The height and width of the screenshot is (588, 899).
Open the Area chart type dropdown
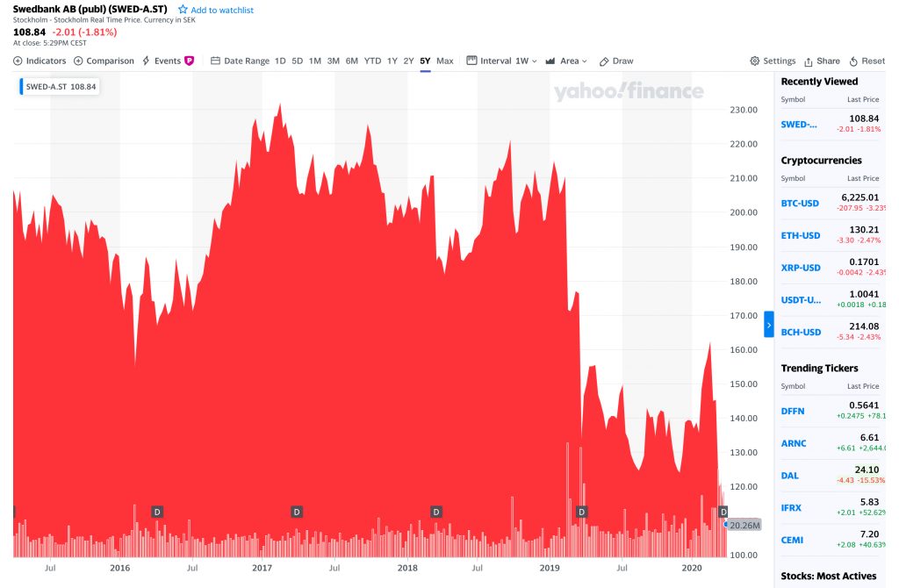(573, 61)
